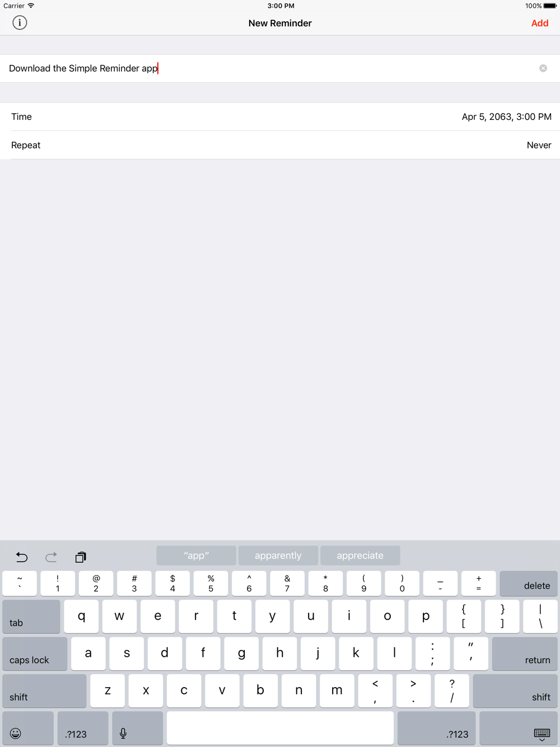The height and width of the screenshot is (747, 560).
Task: Tap the * 8 key
Action: click(x=325, y=583)
